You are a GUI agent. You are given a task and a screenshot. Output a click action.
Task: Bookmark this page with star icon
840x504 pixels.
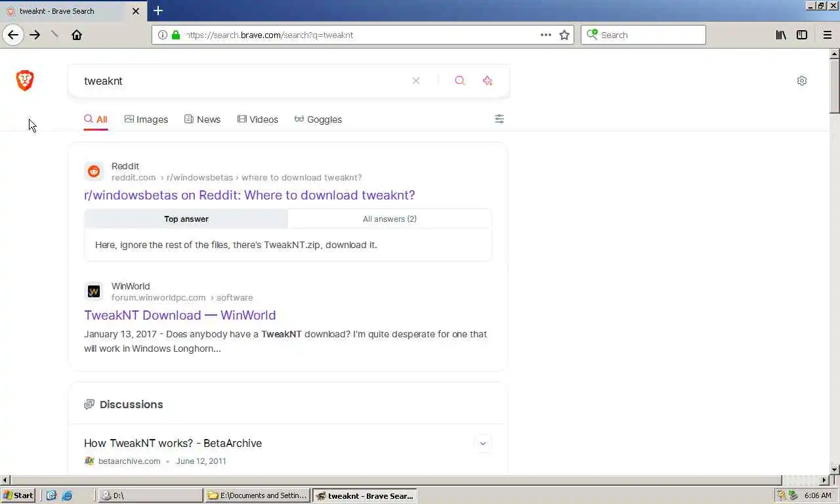564,35
